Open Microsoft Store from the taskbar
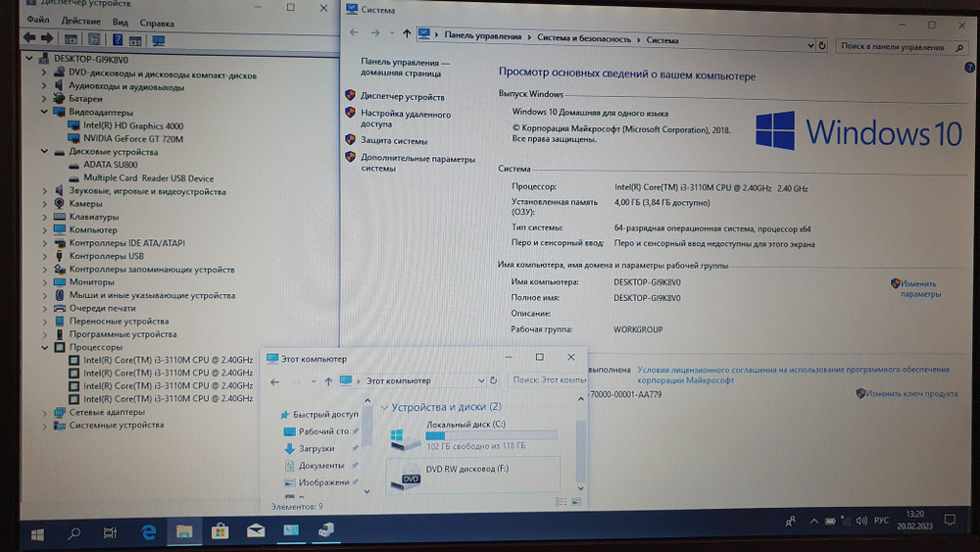Image resolution: width=980 pixels, height=552 pixels. 220,531
